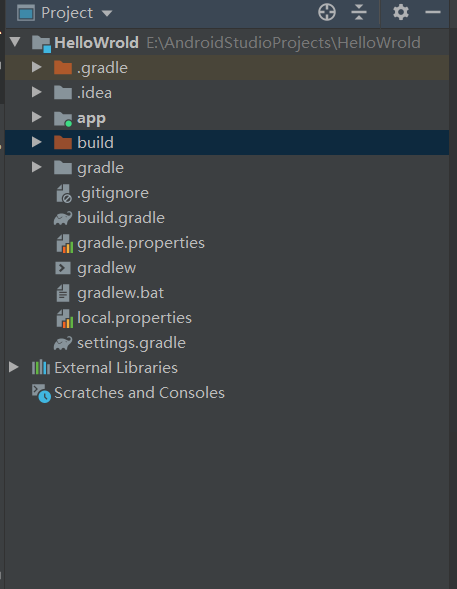Select the build folder orange icon
The height and width of the screenshot is (589, 457).
[63, 142]
